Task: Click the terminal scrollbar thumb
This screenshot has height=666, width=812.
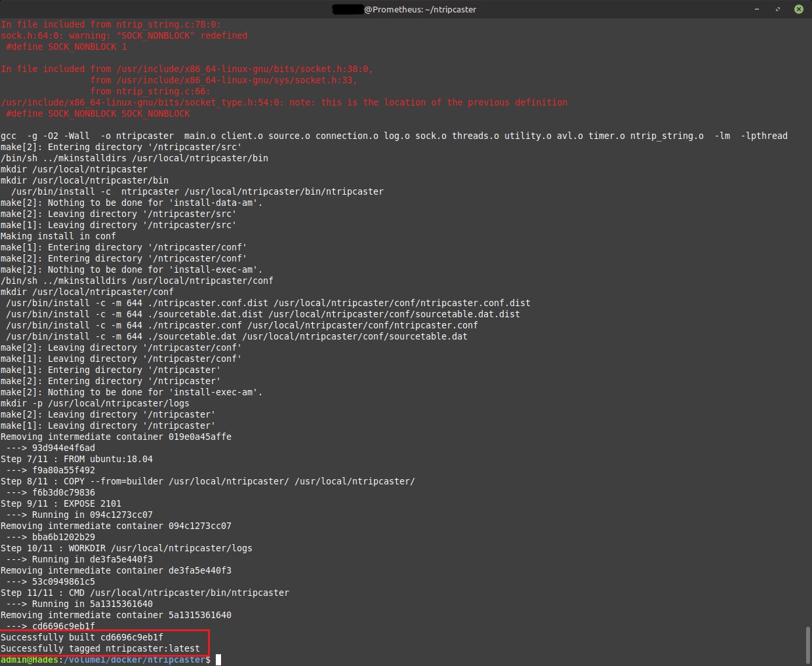Action: (808, 646)
